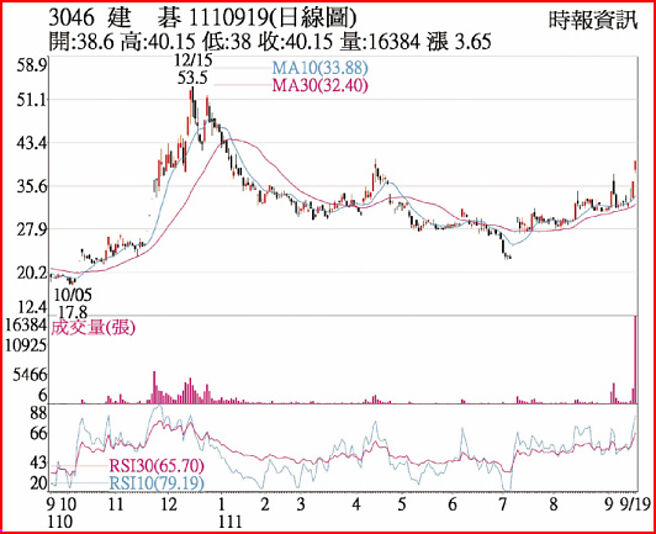
Task: Click the MA30(32.40) legend label
Action: pyautogui.click(x=318, y=84)
